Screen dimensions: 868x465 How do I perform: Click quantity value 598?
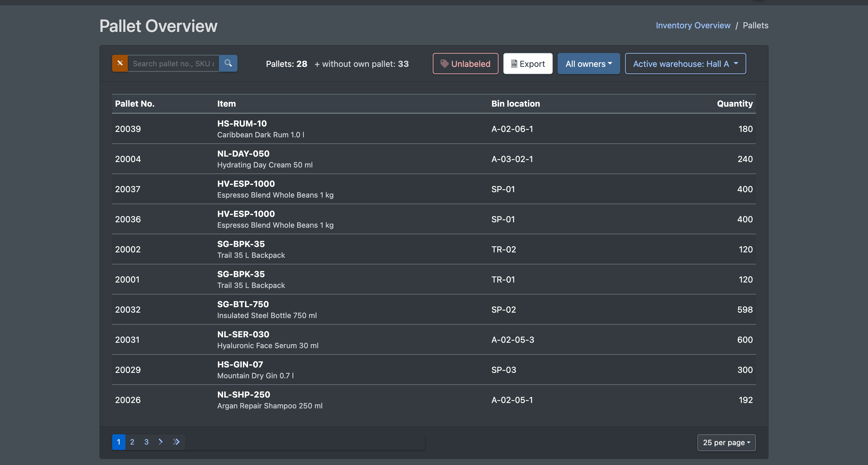(x=745, y=310)
